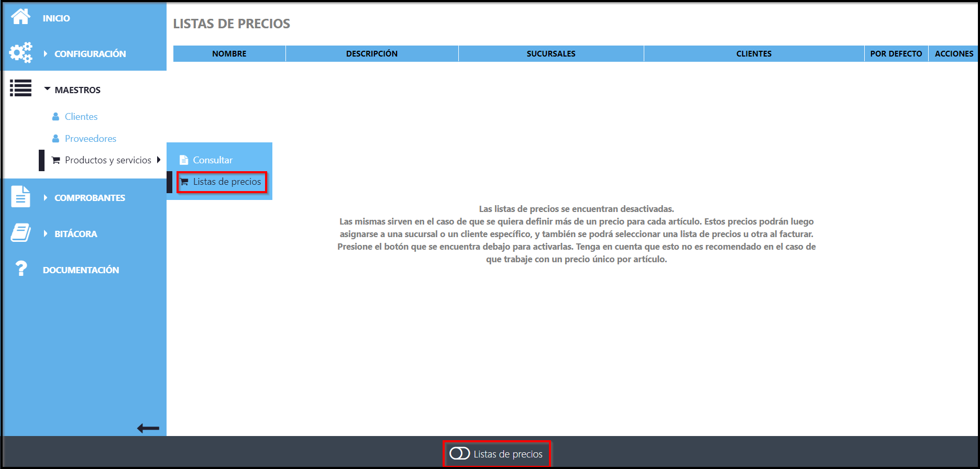Click the question mark Documentación icon
Image resolution: width=980 pixels, height=469 pixels.
20,269
